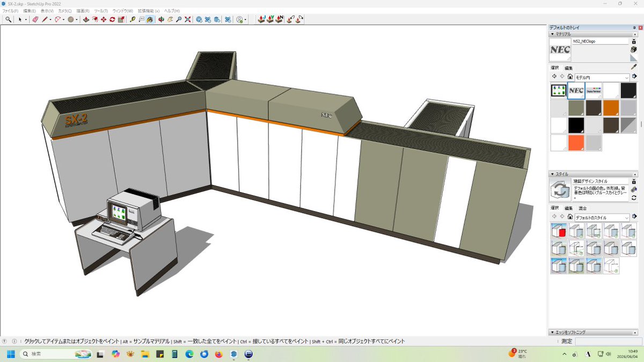Choose the Text label tool
Viewport: 644px width, 362px height.
coord(141,19)
